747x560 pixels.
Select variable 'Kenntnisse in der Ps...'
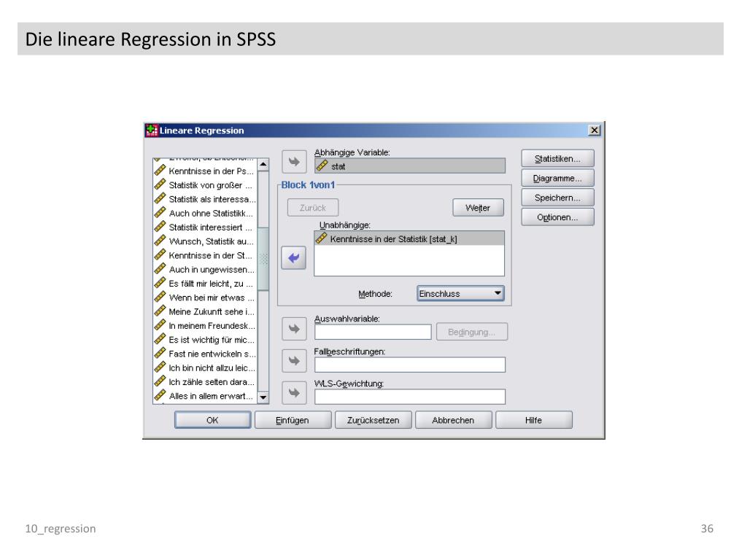click(205, 171)
